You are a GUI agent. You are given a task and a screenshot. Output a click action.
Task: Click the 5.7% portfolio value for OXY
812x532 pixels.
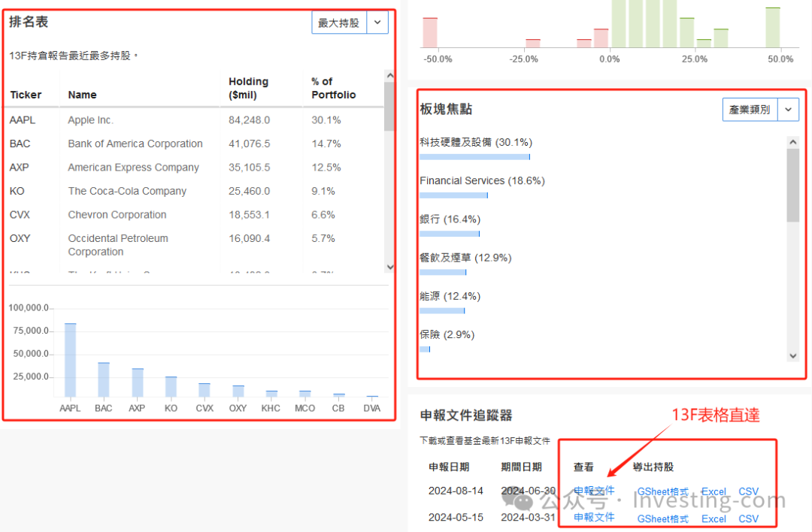[323, 238]
